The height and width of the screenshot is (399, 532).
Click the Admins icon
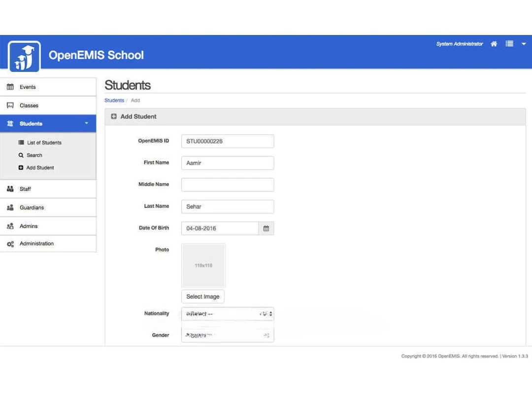pos(10,226)
